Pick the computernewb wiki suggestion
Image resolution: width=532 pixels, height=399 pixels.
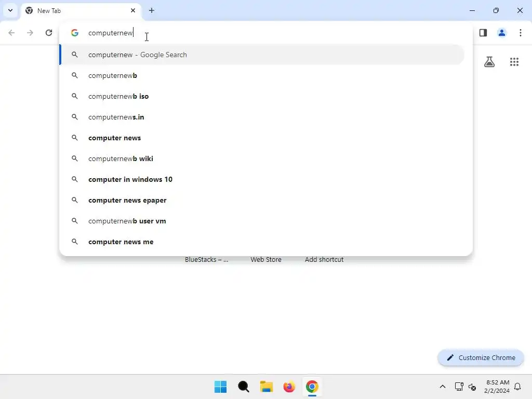[262, 158]
